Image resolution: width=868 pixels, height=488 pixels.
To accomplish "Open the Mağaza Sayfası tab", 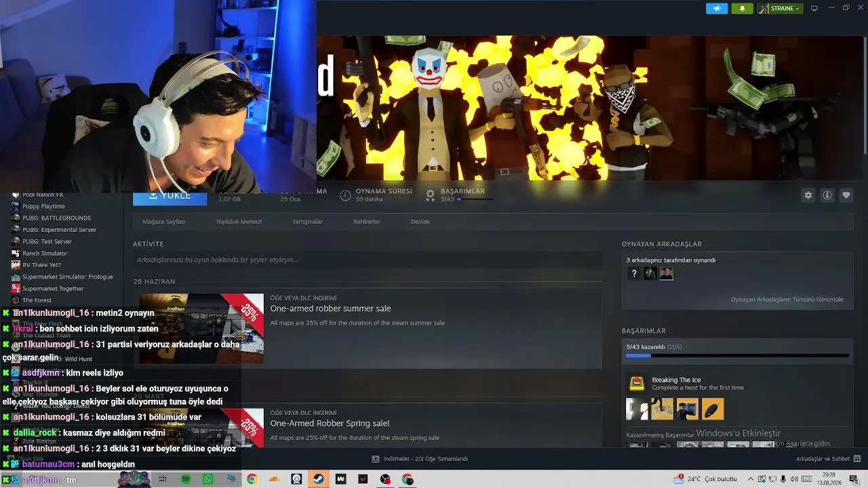I will pos(164,222).
